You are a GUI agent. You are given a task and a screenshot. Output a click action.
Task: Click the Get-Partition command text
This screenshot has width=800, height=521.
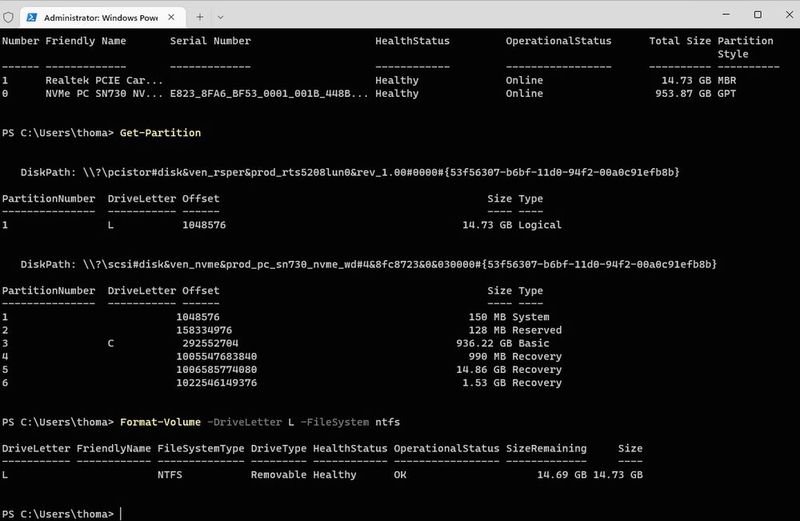coord(160,133)
